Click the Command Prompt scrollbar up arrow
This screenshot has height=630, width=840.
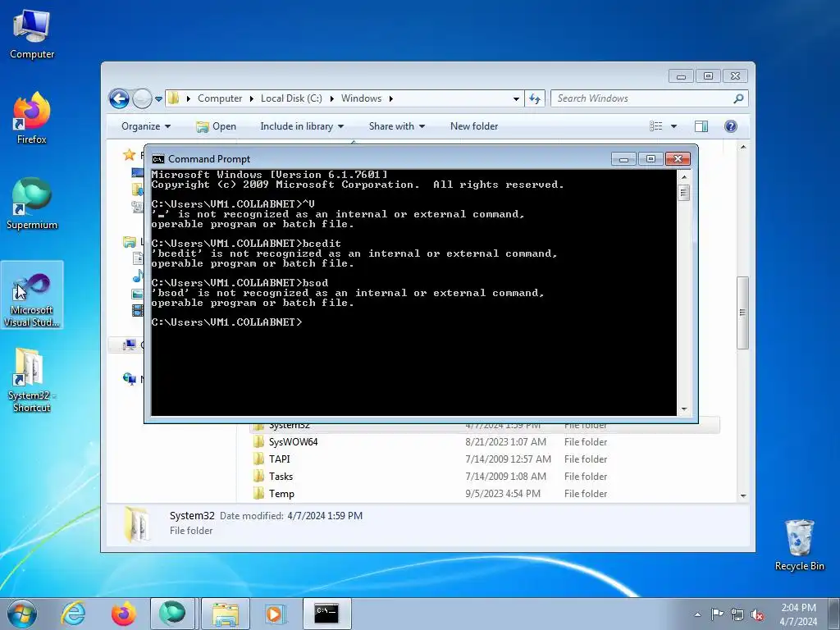point(684,176)
